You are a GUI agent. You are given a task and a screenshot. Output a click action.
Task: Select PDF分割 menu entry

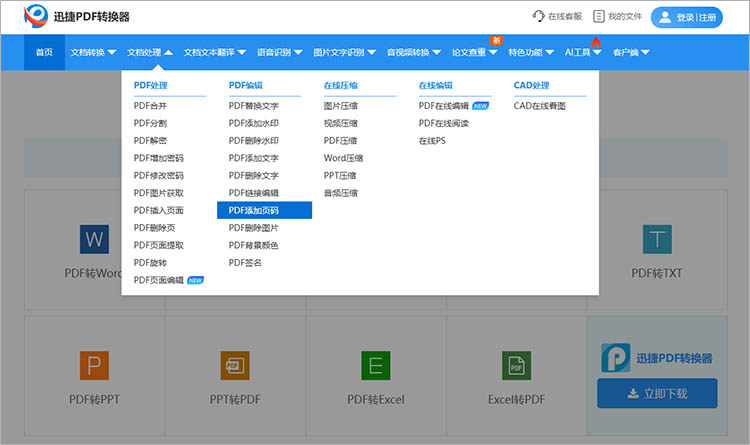click(150, 123)
